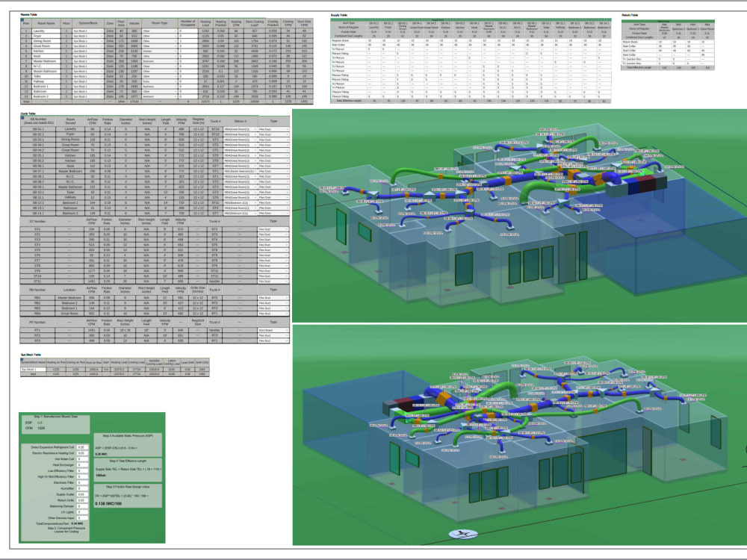Image resolution: width=747 pixels, height=560 pixels.
Task: Click the blue corner square of Sys Block Table
Action: pos(22,360)
